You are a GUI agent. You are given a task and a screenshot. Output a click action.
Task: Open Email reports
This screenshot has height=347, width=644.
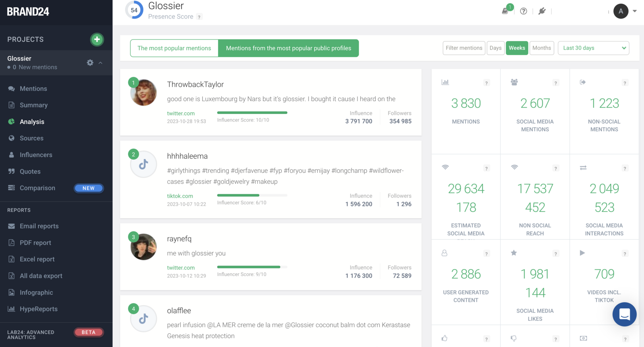[x=39, y=226]
